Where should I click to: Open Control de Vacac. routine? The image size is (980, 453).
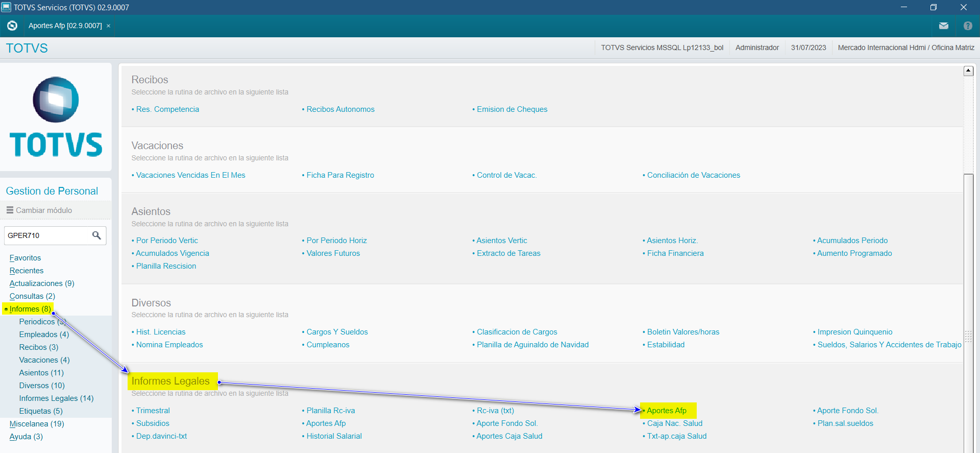[507, 175]
